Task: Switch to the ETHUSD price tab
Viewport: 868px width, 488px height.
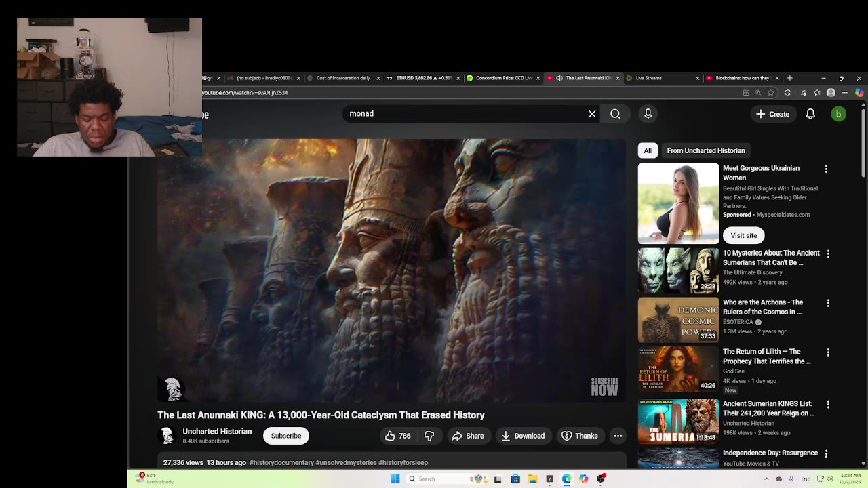Action: pos(423,78)
